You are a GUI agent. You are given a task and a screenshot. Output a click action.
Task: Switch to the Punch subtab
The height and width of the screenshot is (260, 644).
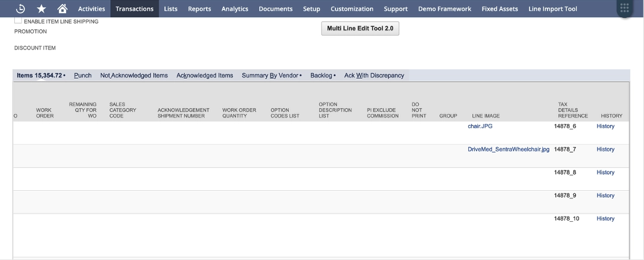pyautogui.click(x=83, y=75)
